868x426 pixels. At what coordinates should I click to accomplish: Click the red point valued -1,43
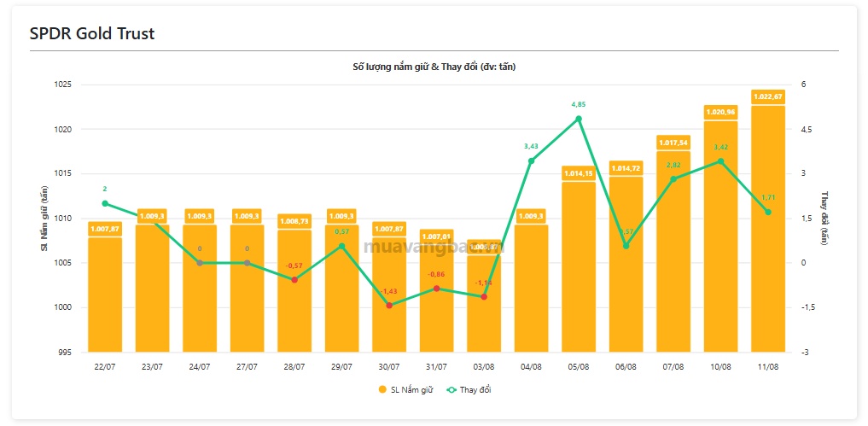click(x=389, y=306)
